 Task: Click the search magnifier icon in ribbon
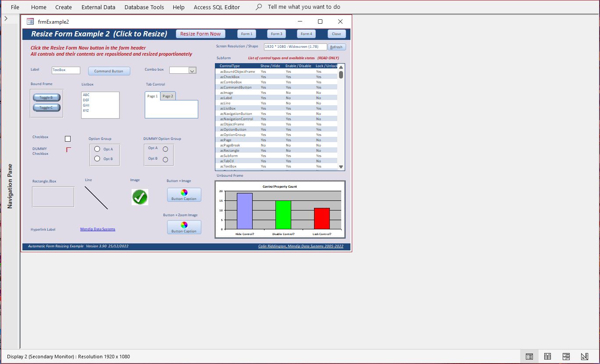click(259, 7)
